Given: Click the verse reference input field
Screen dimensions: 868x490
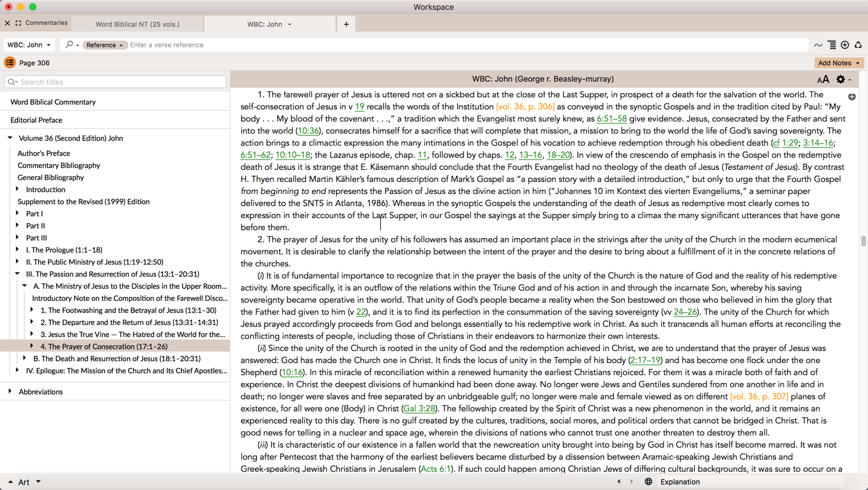Looking at the screenshot, I should [468, 45].
